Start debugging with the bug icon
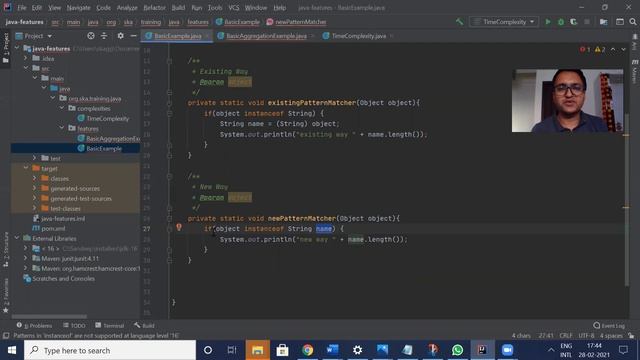This screenshot has width=640, height=360. click(561, 22)
